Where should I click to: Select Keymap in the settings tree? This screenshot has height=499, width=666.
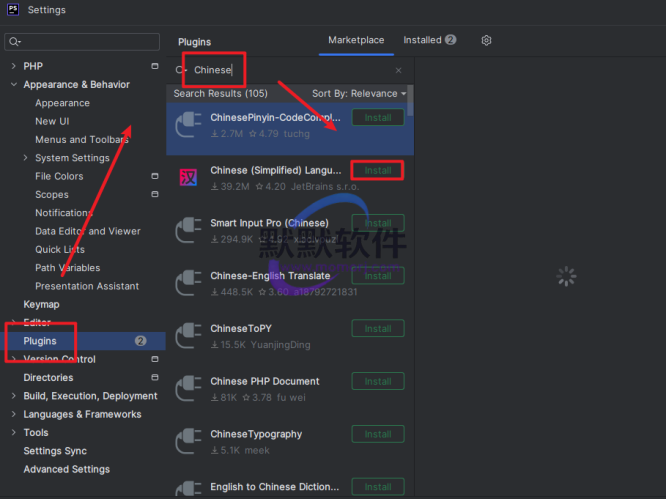(41, 304)
